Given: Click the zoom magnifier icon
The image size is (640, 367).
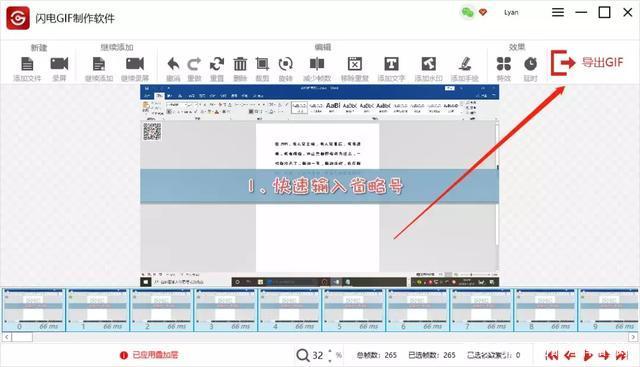Looking at the screenshot, I should point(302,355).
